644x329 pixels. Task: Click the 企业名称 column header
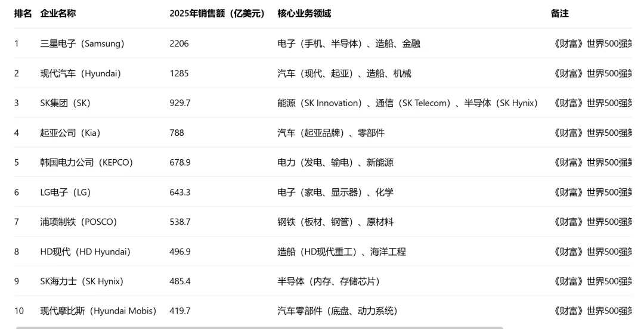click(x=58, y=14)
